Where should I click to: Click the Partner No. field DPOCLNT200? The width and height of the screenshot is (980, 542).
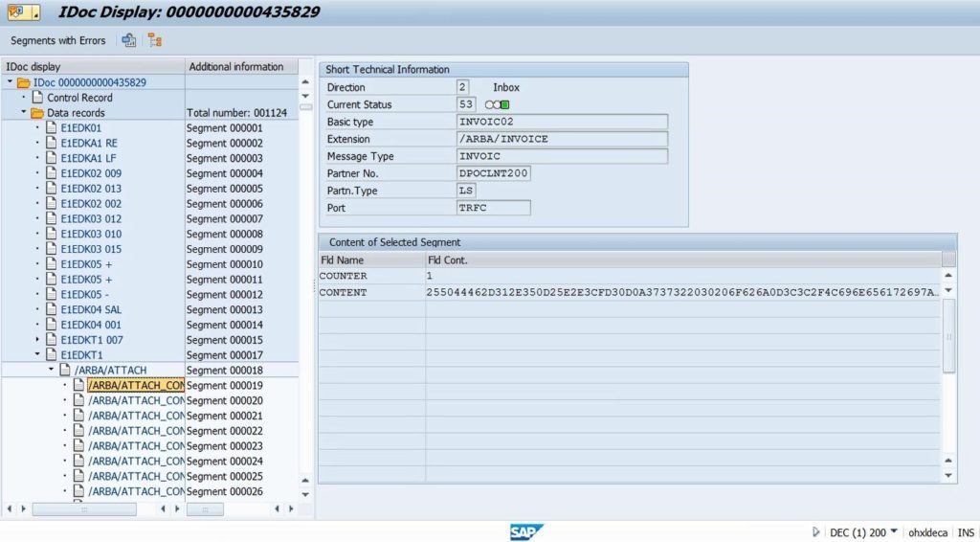point(494,173)
